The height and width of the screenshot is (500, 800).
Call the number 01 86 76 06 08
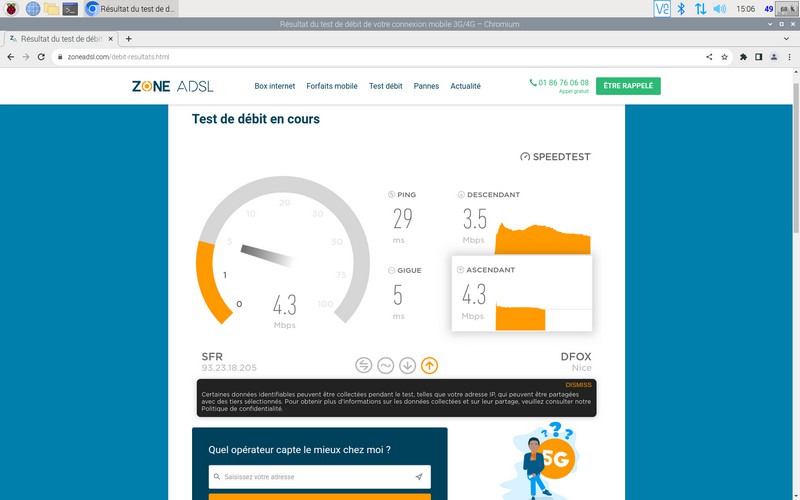[559, 83]
